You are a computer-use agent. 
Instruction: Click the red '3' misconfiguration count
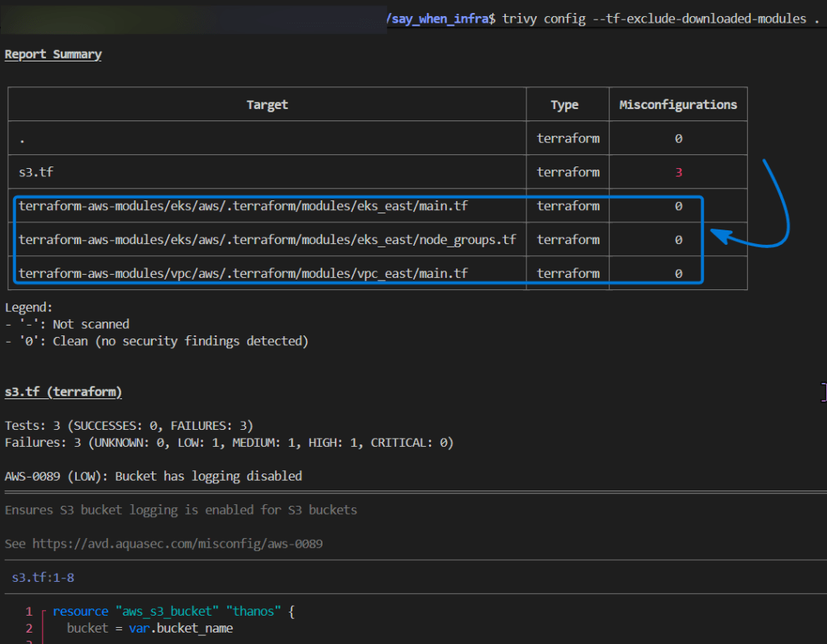tap(679, 172)
